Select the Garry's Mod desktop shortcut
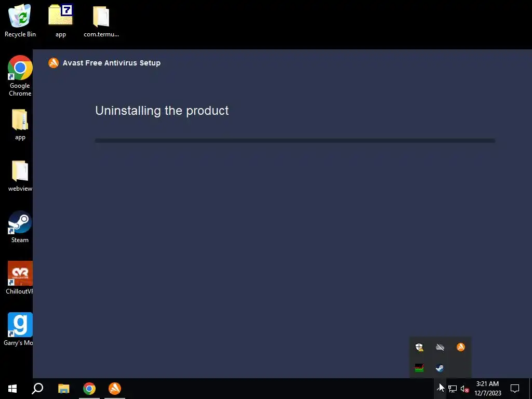This screenshot has width=532, height=399. click(18, 329)
